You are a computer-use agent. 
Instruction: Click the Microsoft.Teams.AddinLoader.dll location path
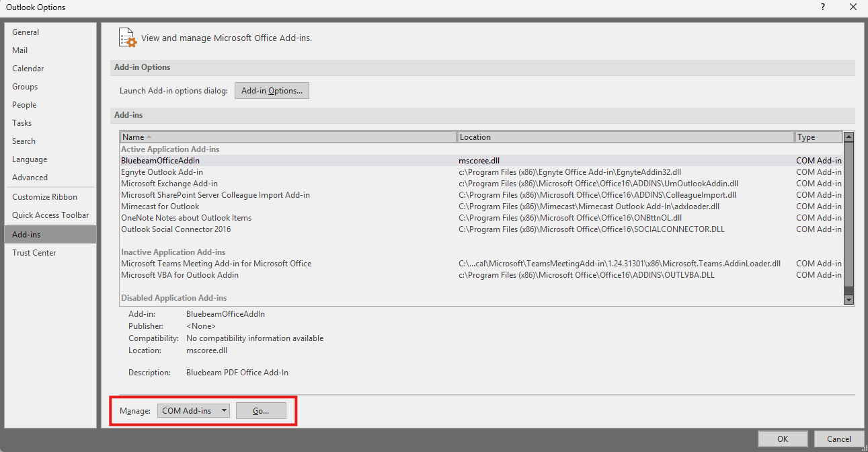pyautogui.click(x=620, y=264)
